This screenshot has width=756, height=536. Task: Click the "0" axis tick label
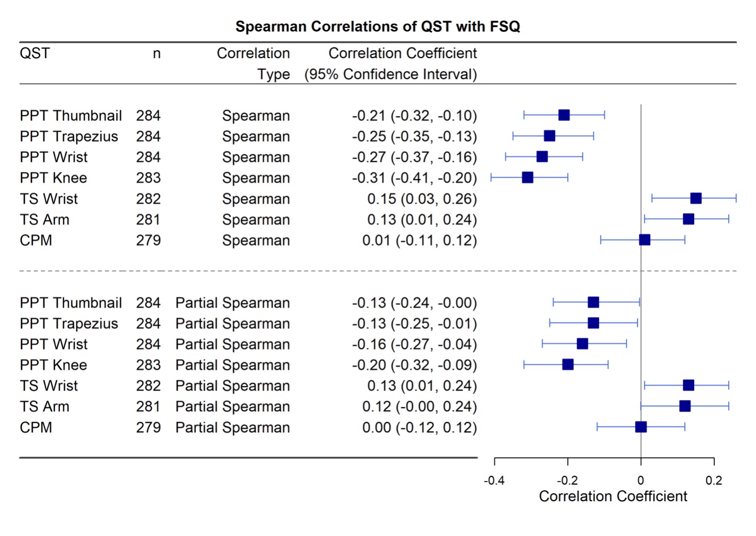[x=641, y=480]
